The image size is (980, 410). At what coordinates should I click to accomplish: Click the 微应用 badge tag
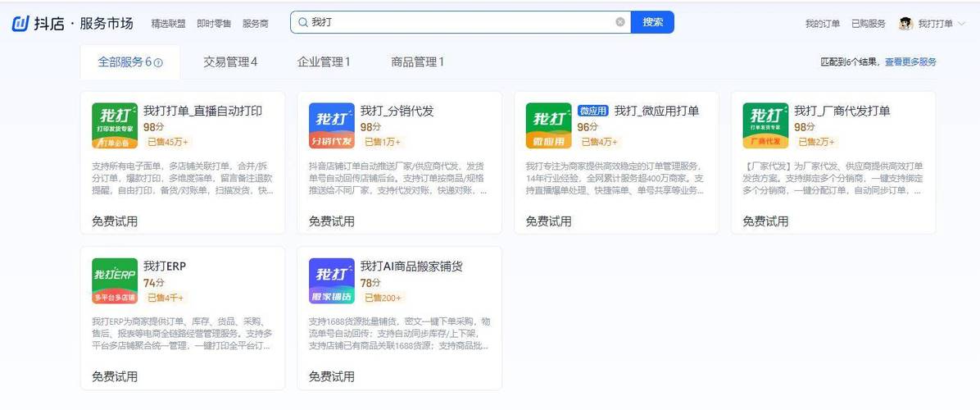pyautogui.click(x=593, y=112)
